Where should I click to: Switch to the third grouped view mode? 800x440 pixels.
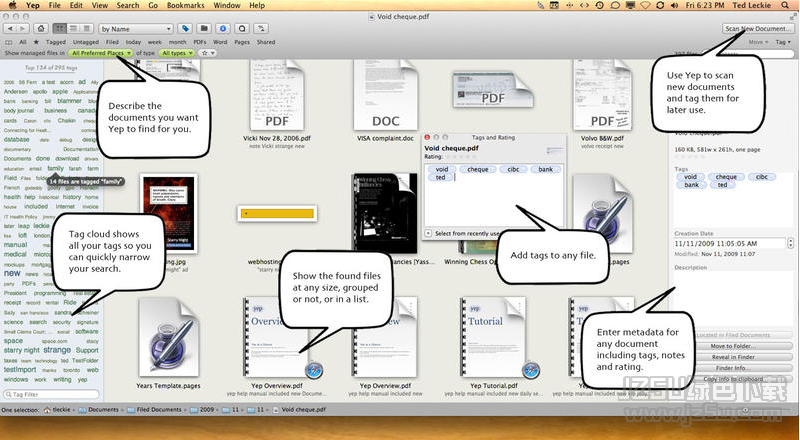tap(86, 29)
